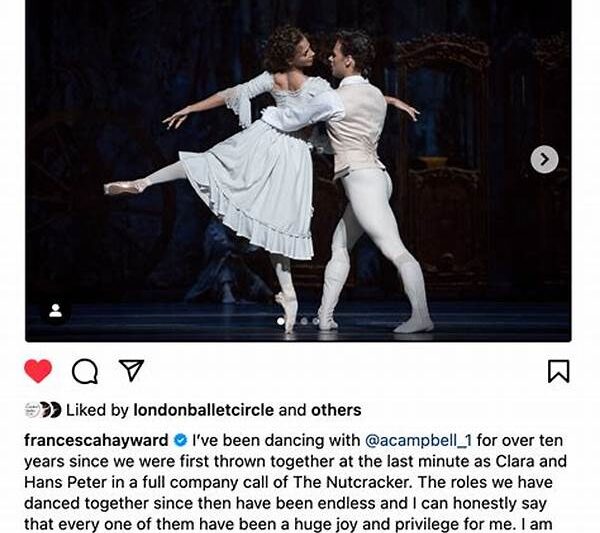Click the blue verified badge
The width and height of the screenshot is (600, 533).
click(180, 440)
